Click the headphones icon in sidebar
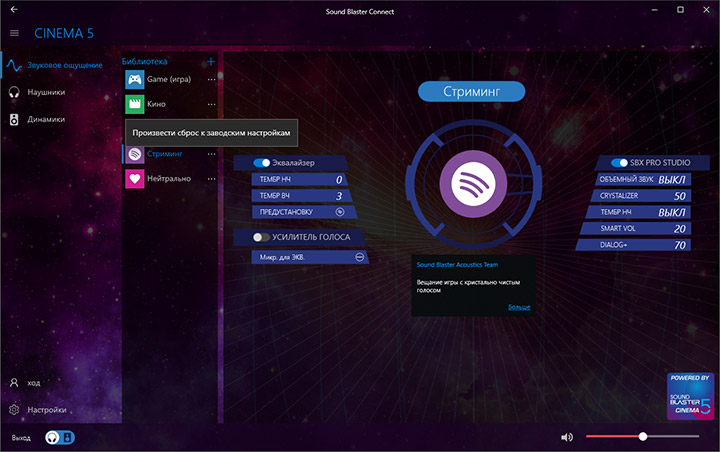This screenshot has height=452, width=720. pyautogui.click(x=14, y=92)
